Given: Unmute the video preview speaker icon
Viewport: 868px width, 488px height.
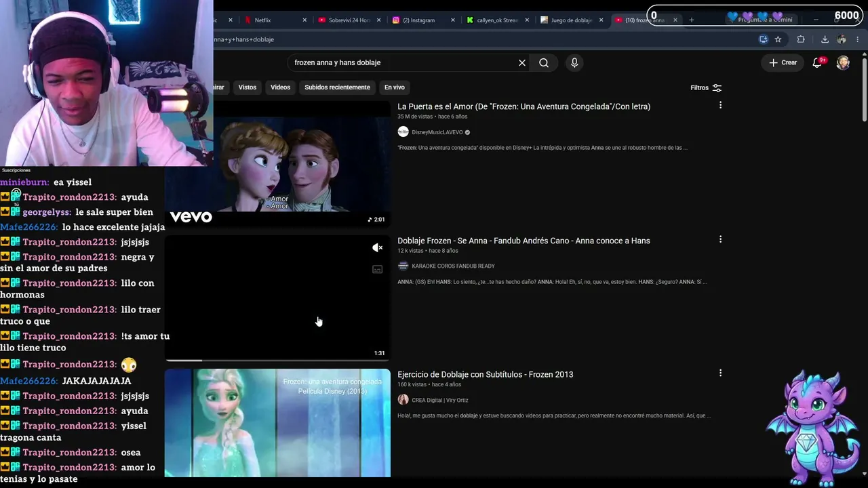Looking at the screenshot, I should coord(378,248).
